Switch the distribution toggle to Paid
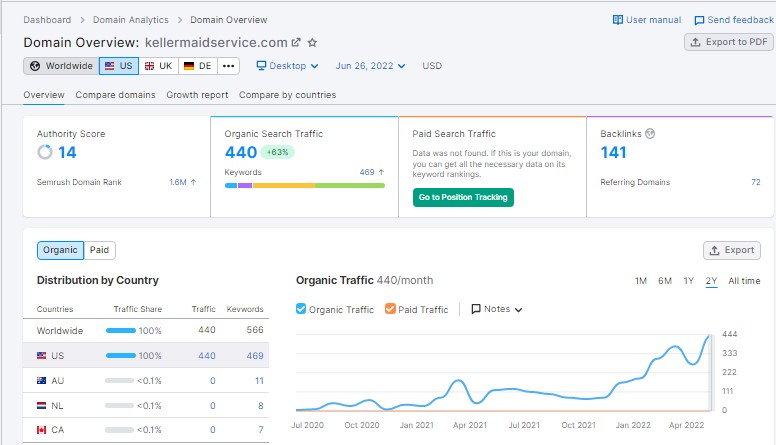 tap(99, 250)
